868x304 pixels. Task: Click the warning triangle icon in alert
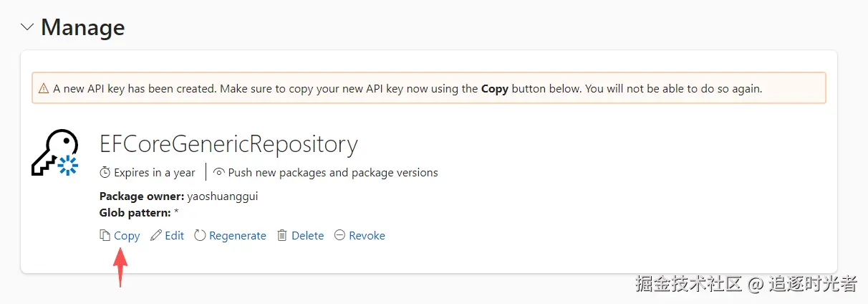44,89
